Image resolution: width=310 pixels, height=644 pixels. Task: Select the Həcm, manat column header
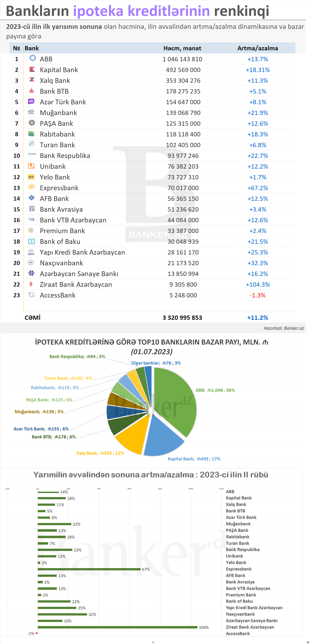182,48
